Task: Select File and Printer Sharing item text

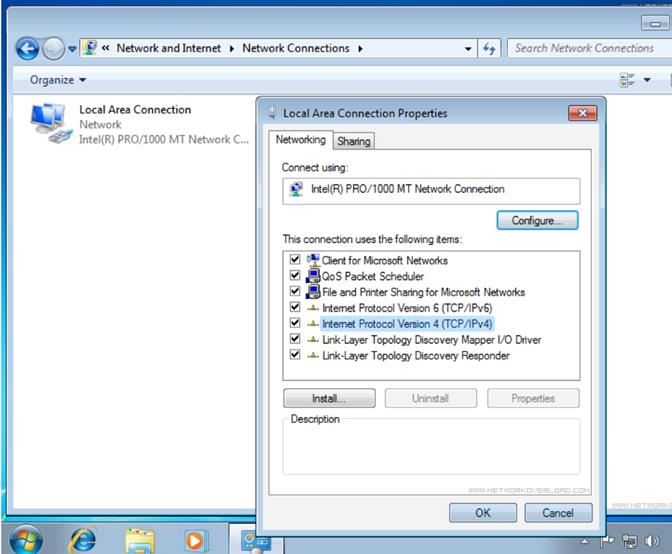Action: tap(423, 292)
